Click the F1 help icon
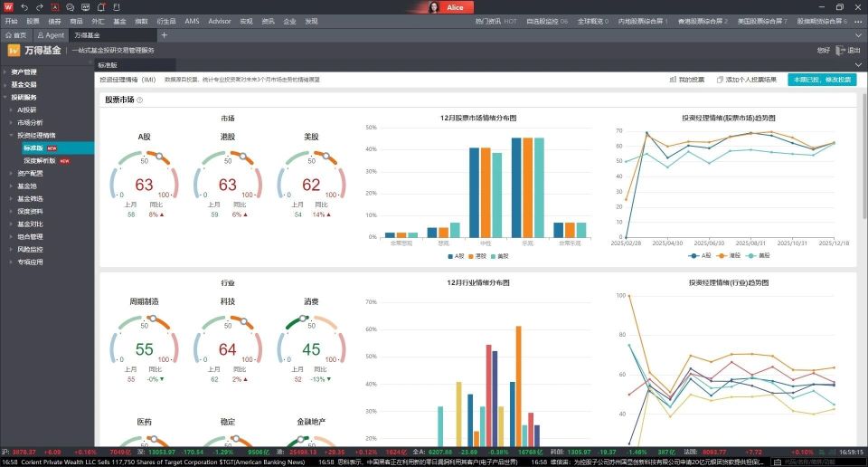The image size is (868, 467). (x=117, y=7)
